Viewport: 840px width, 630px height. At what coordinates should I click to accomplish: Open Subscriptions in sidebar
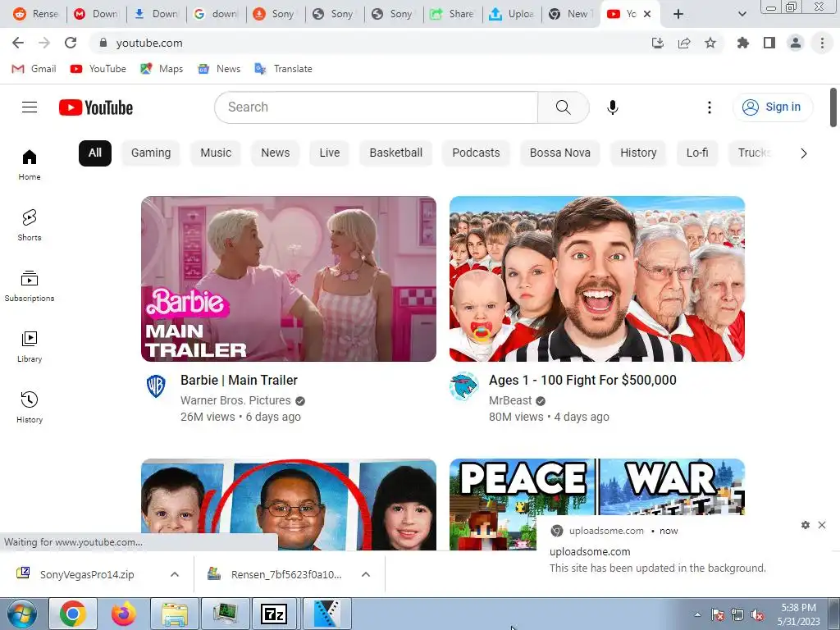coord(30,286)
